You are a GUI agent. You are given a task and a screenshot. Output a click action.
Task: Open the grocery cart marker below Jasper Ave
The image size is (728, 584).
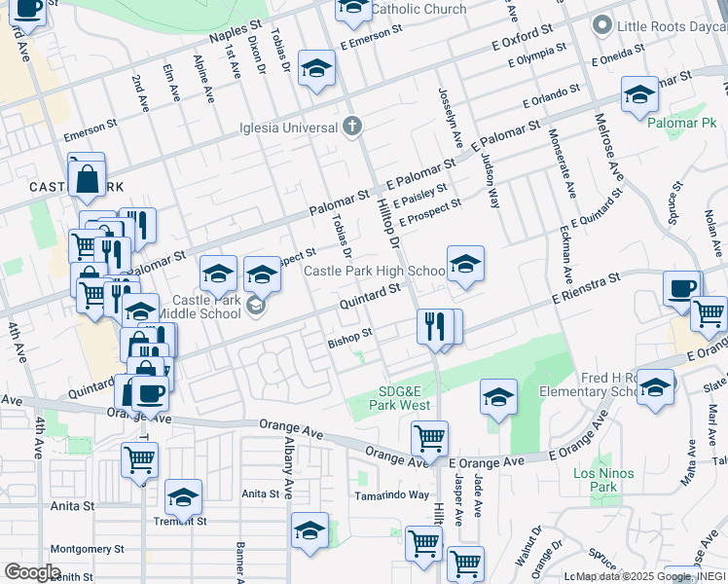coord(465,566)
